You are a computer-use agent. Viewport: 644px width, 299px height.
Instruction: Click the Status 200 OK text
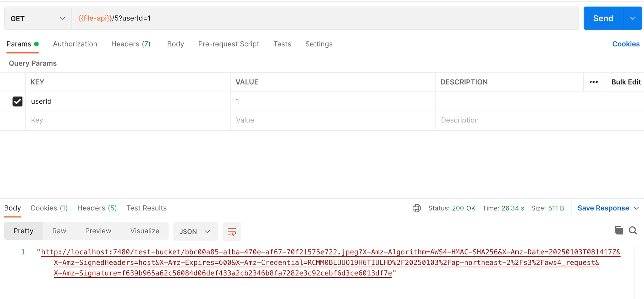click(452, 208)
